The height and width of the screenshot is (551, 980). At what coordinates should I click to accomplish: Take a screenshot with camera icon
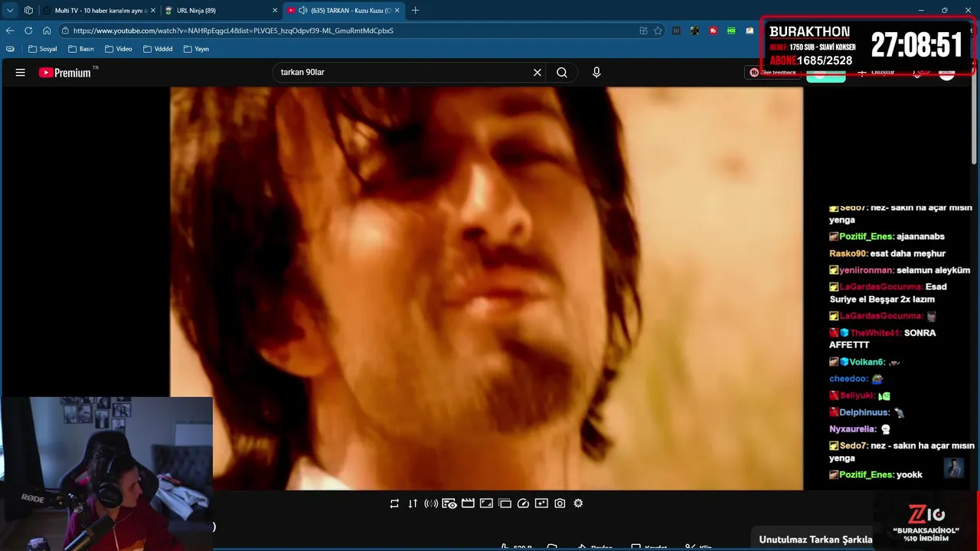(560, 504)
